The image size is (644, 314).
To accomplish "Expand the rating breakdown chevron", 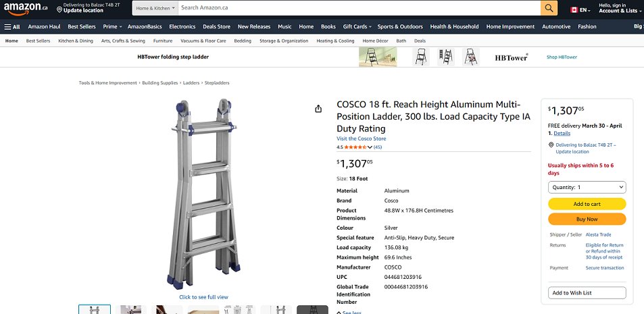I will [x=370, y=147].
